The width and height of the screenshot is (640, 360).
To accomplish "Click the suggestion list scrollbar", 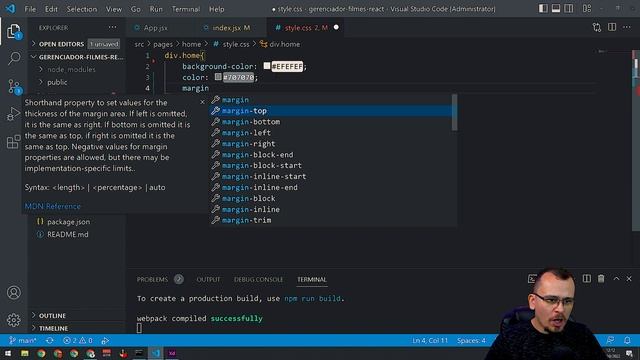I will click(x=454, y=113).
